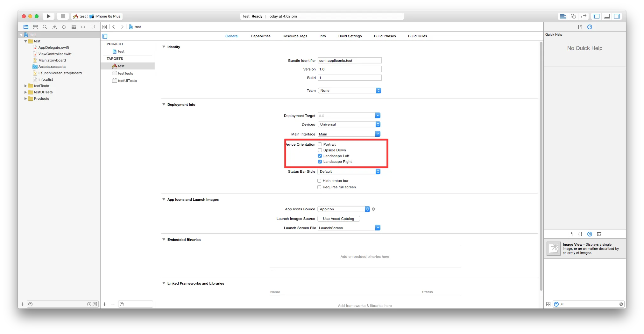Switch to the Assistant editor
Image resolution: width=644 pixels, height=334 pixels.
[x=573, y=16]
